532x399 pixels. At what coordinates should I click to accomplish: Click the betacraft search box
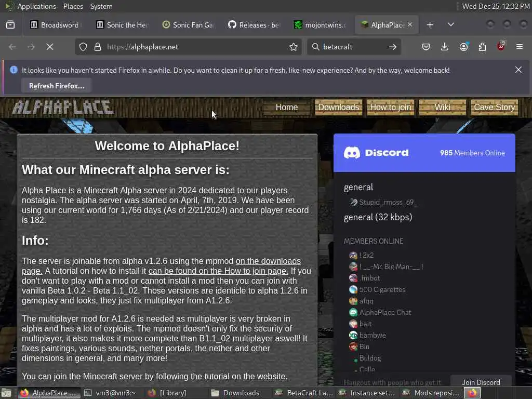pos(353,47)
